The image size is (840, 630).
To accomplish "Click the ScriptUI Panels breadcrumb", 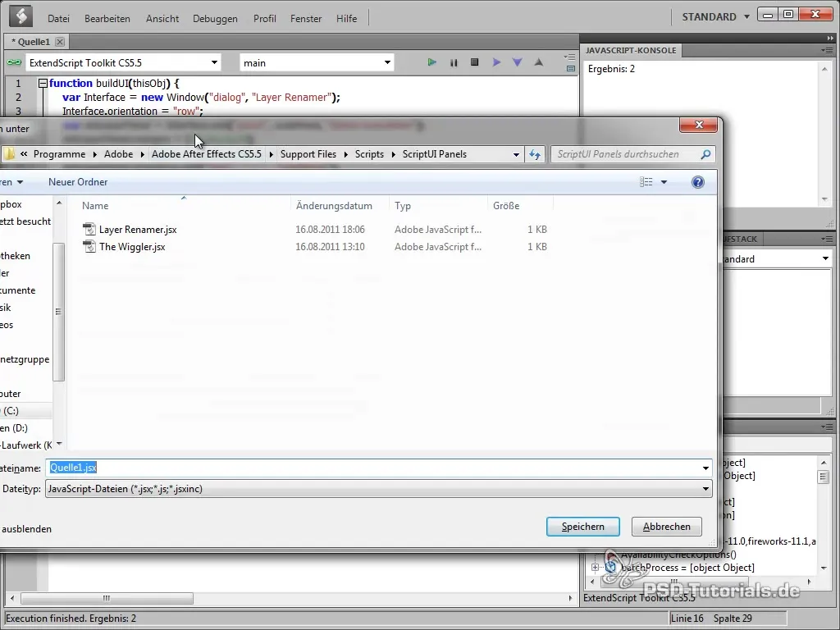I will tap(435, 154).
